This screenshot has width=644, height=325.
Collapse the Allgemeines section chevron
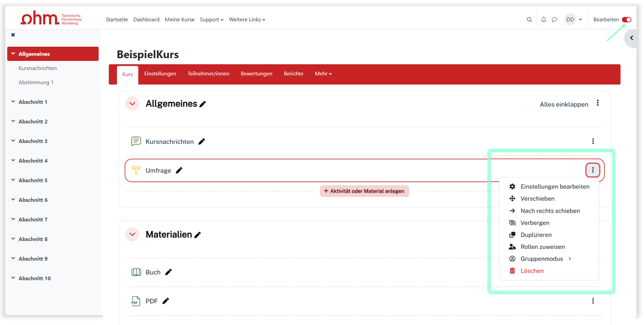pyautogui.click(x=132, y=104)
